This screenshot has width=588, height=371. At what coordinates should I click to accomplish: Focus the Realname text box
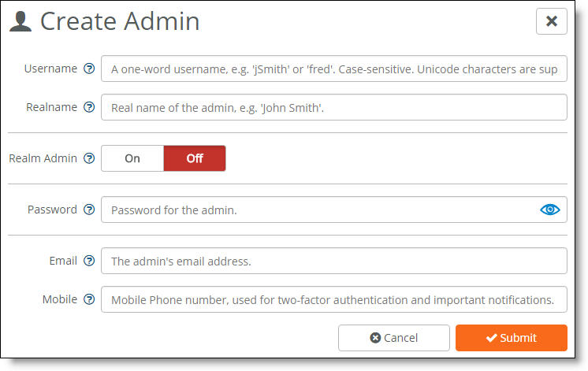333,107
